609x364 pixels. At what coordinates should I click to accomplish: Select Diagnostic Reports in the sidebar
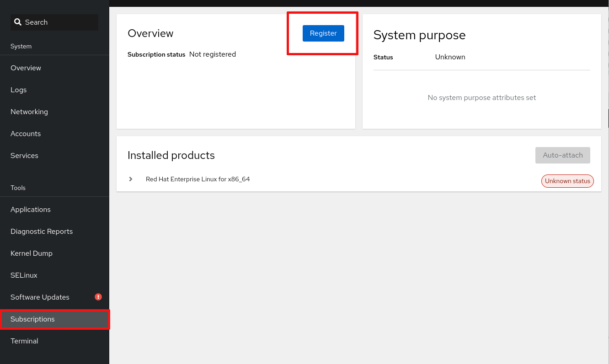pos(42,232)
